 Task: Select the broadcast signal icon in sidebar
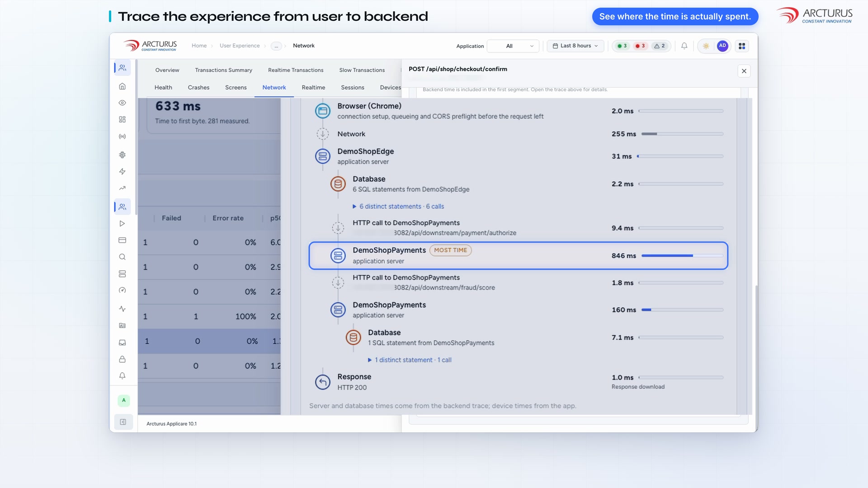[x=122, y=136]
